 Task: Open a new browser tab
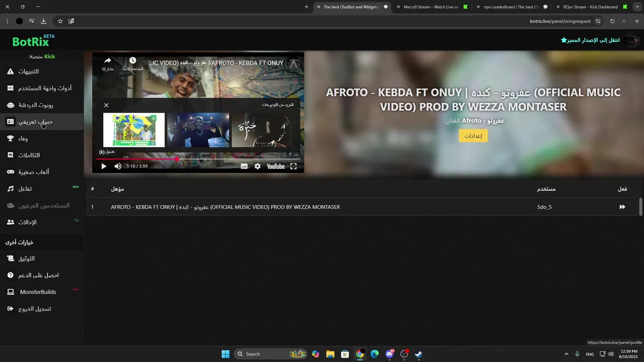306,7
